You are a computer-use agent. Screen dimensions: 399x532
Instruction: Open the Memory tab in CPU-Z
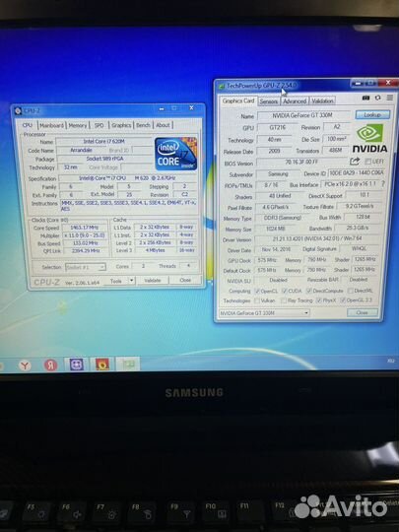pos(78,125)
